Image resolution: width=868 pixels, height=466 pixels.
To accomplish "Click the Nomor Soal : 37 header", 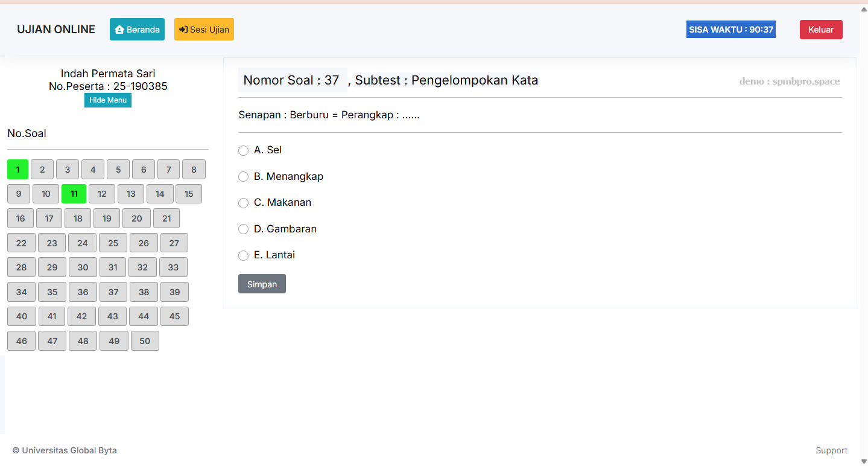I will point(292,80).
